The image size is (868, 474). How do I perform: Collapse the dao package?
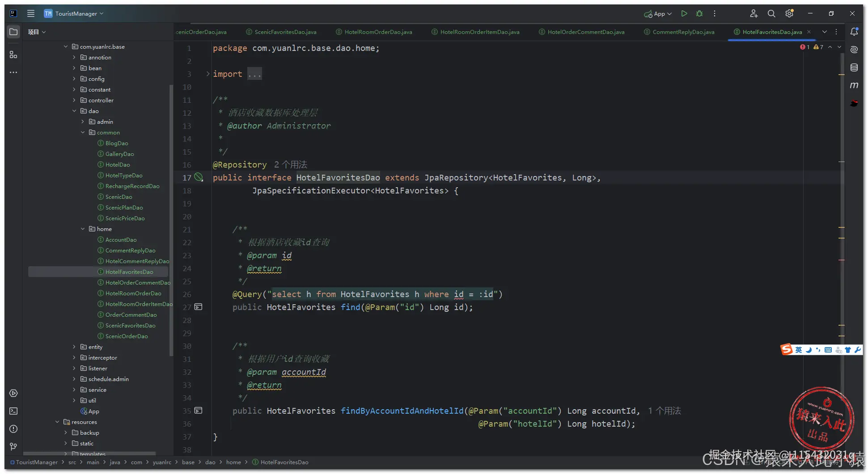(74, 111)
